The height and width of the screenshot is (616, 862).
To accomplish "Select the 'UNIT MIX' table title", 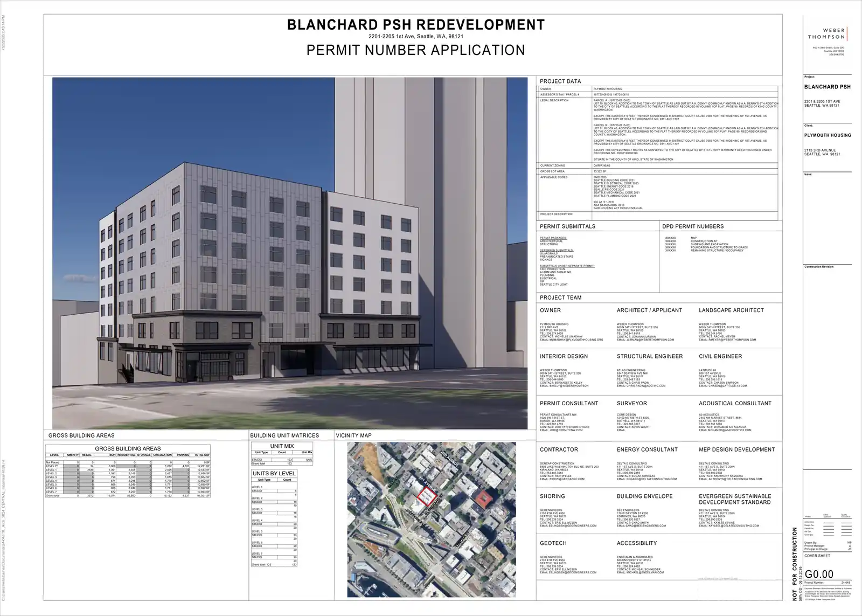I will (x=282, y=446).
